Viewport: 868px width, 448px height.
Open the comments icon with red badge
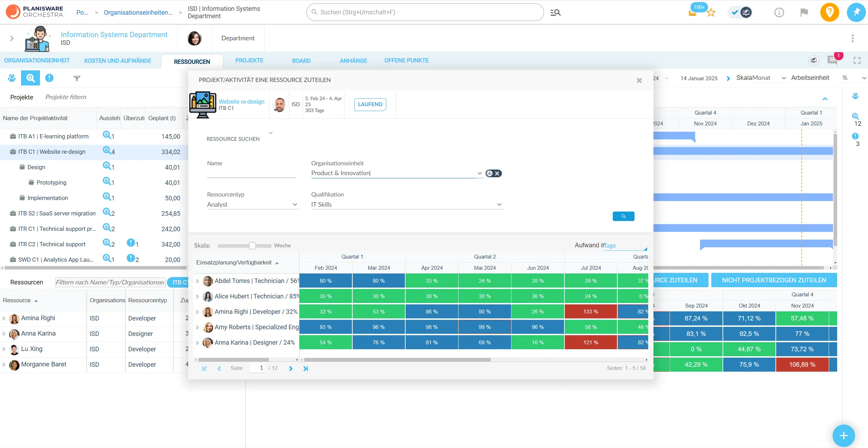(x=832, y=60)
